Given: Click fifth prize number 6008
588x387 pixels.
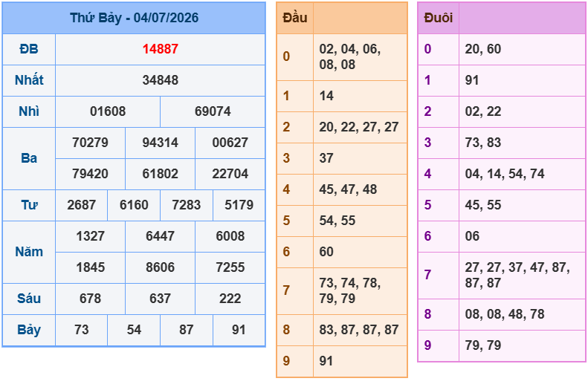Looking at the screenshot, I should [230, 236].
